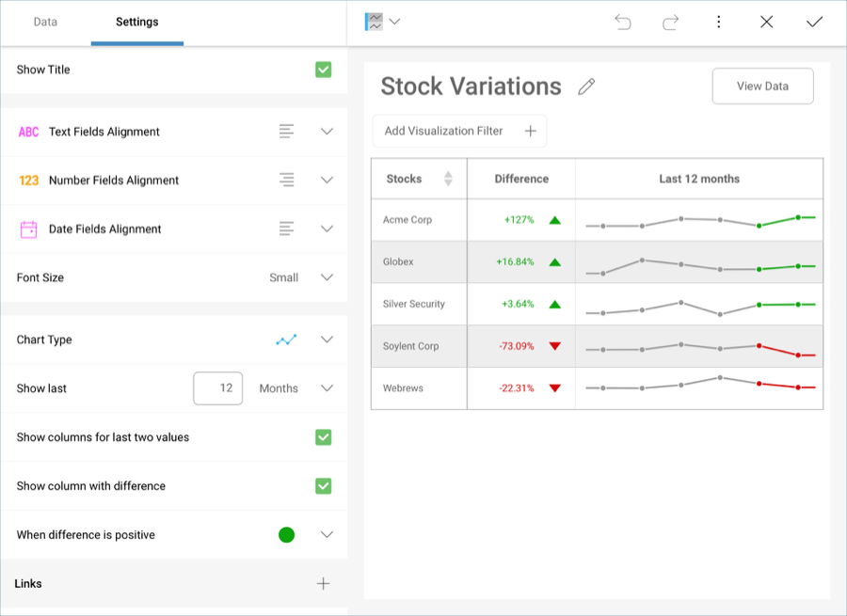Toggle the Show Title checkbox
Viewport: 847px width, 616px height.
click(323, 69)
